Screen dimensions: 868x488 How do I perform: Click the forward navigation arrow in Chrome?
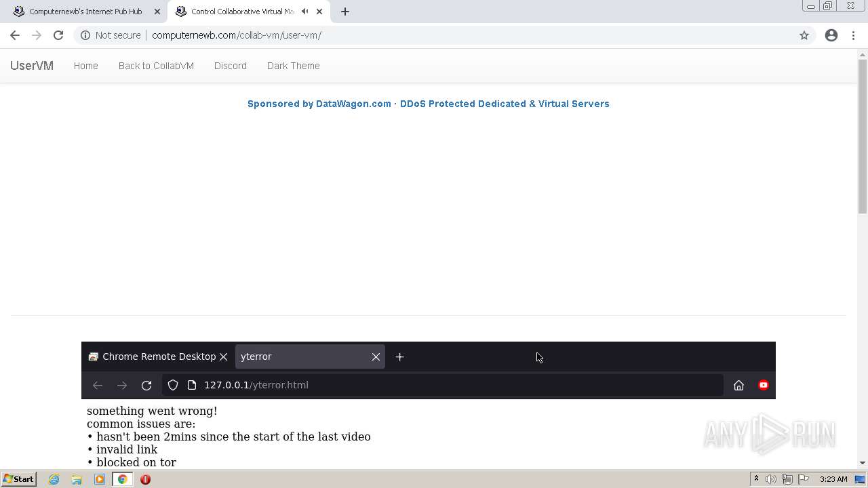click(x=37, y=35)
